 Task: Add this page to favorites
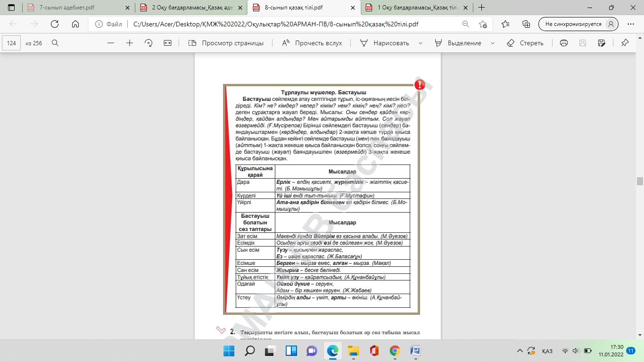pos(483,25)
